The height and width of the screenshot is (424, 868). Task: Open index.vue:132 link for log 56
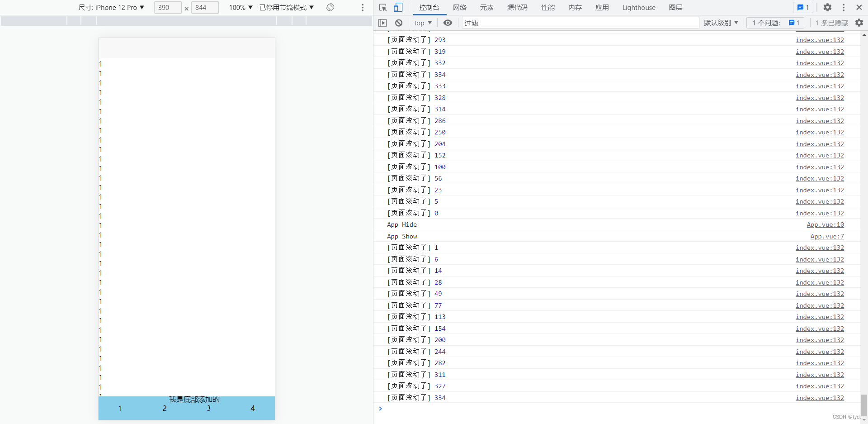point(820,178)
